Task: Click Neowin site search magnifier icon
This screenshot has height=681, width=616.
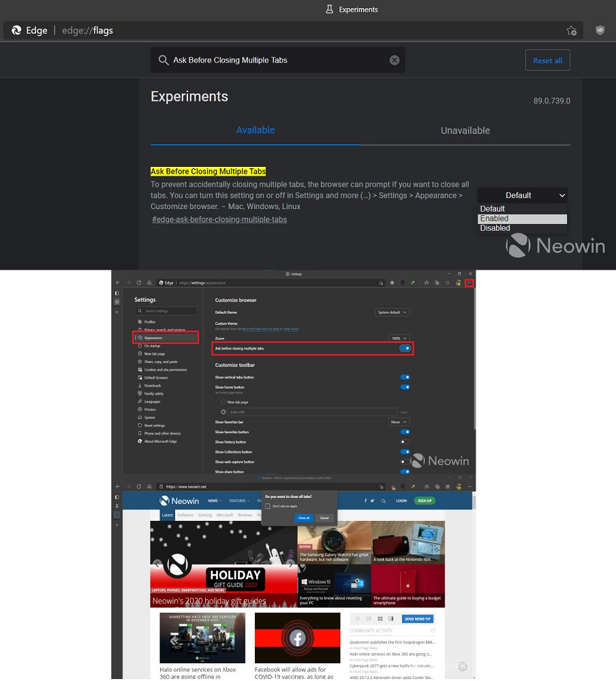Action: point(384,501)
